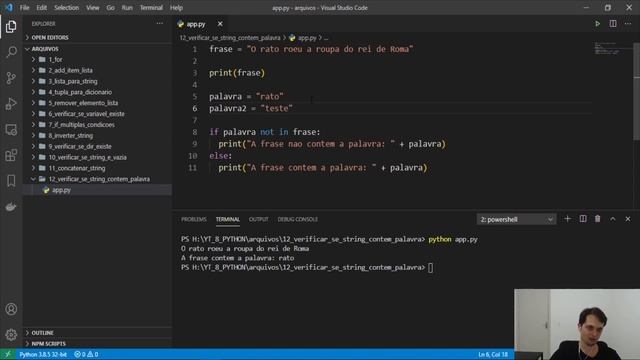Viewport: 640px width, 360px height.
Task: Open the Extensions view
Action: [11, 155]
